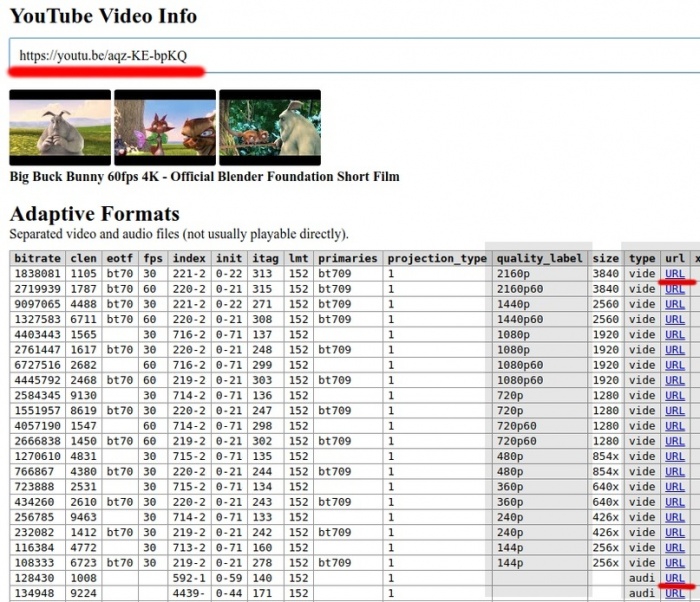700x602 pixels.
Task: Click the clen column header
Action: [x=83, y=258]
